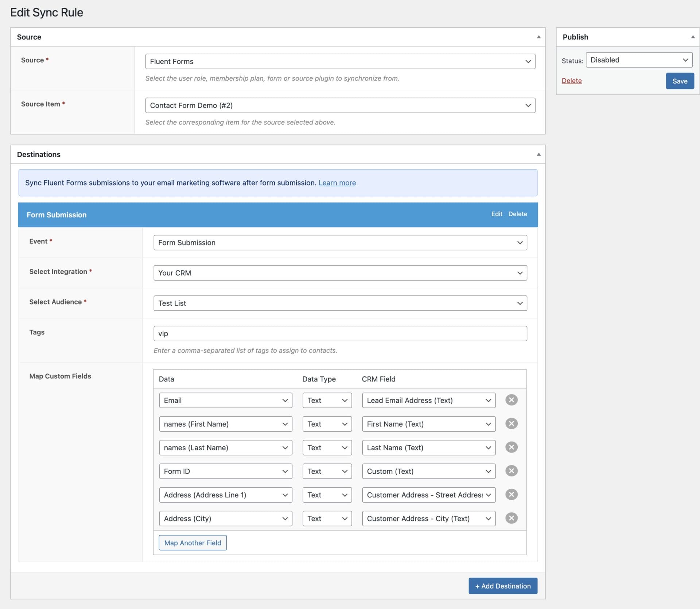Open the Source dropdown showing Fluent Forms

(x=340, y=61)
